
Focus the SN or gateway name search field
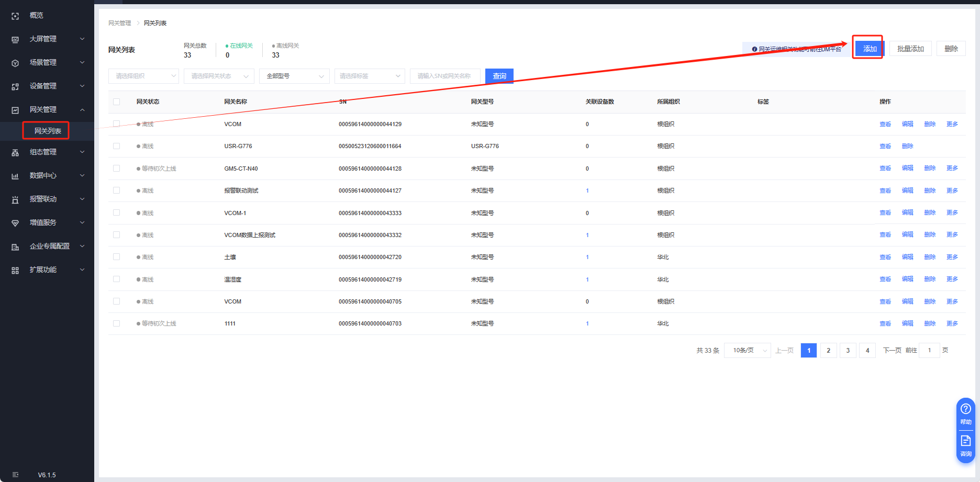point(444,76)
